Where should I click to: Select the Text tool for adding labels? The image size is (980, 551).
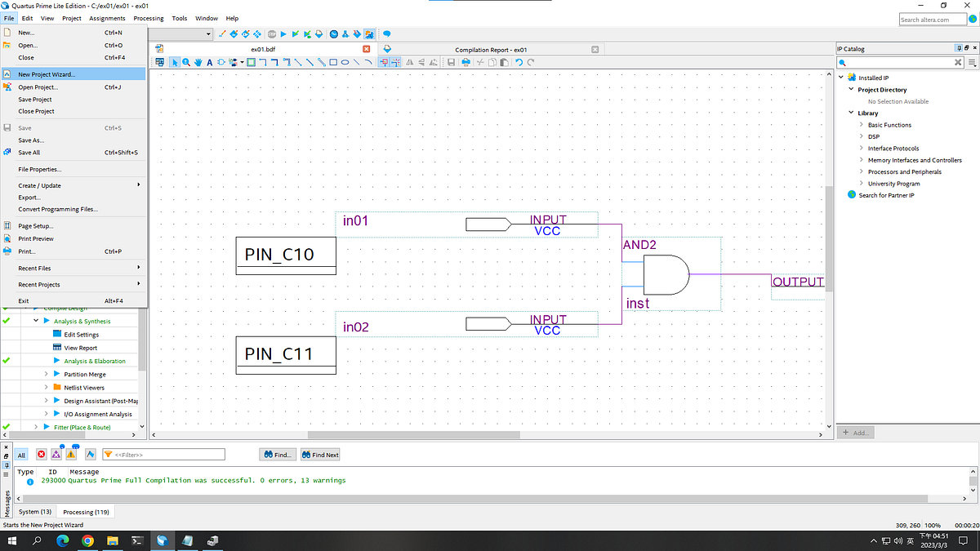209,62
